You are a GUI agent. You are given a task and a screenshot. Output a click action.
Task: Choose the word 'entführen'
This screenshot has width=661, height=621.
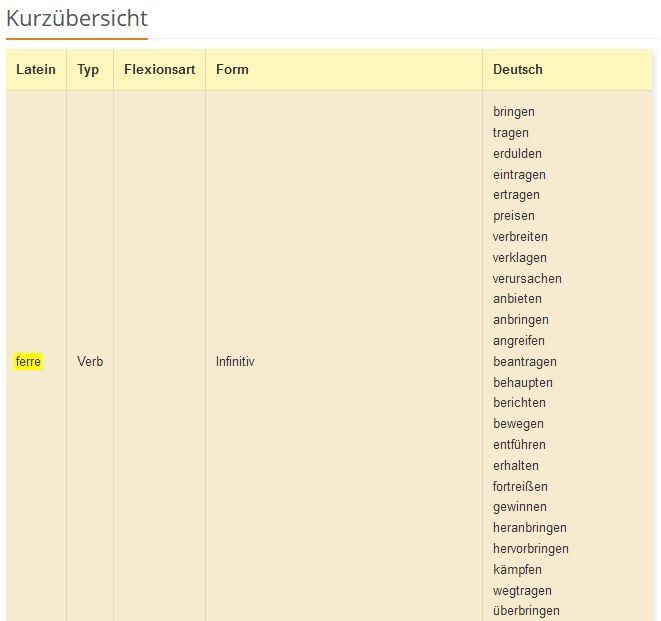pos(519,445)
